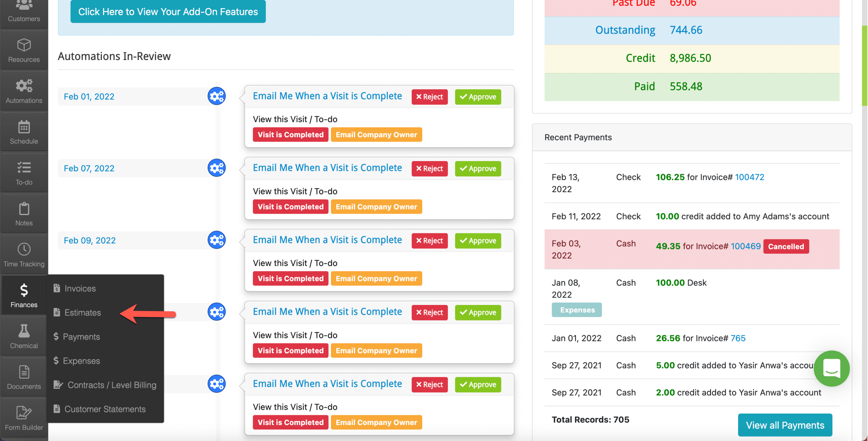This screenshot has width=868, height=441.
Task: Click the Feb 07, 2022 date link
Action: pyautogui.click(x=89, y=169)
